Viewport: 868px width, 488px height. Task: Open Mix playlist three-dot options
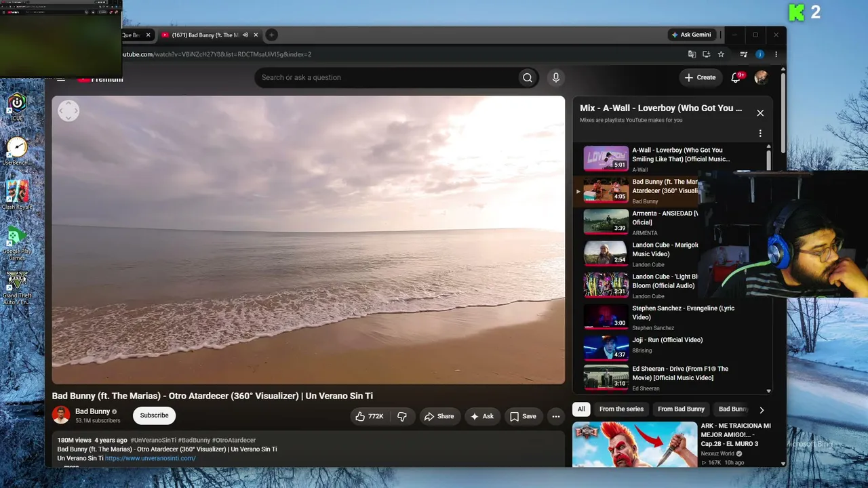click(x=760, y=134)
